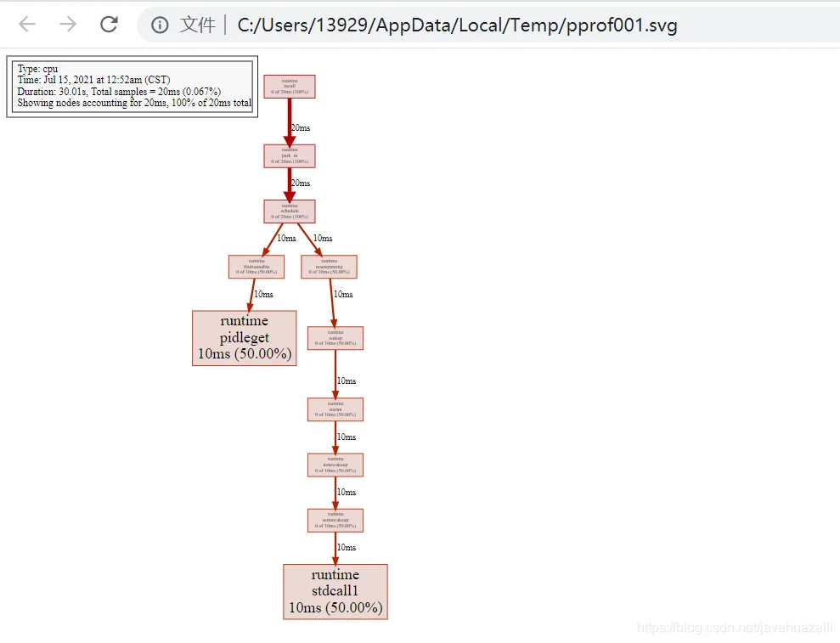The height and width of the screenshot is (643, 840).
Task: Select the large runtime pidleget node
Action: click(x=245, y=338)
